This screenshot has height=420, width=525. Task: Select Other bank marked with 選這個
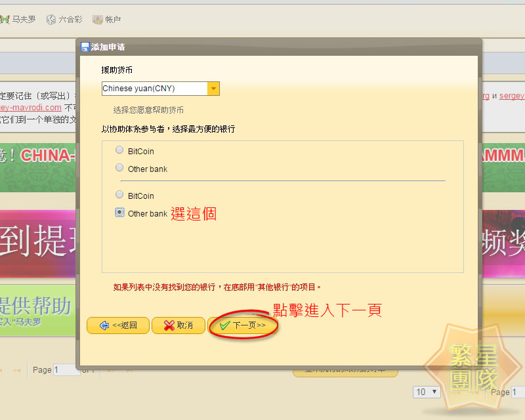point(119,213)
